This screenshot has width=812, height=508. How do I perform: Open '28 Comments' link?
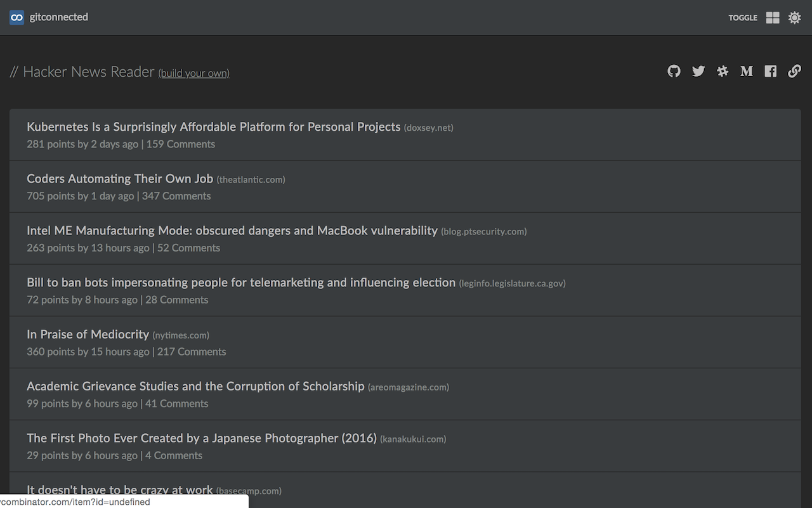point(177,300)
